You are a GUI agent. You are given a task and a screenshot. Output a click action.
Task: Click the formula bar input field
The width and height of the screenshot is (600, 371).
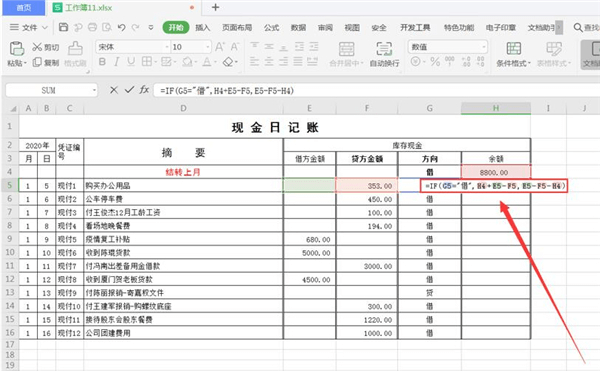click(x=376, y=90)
